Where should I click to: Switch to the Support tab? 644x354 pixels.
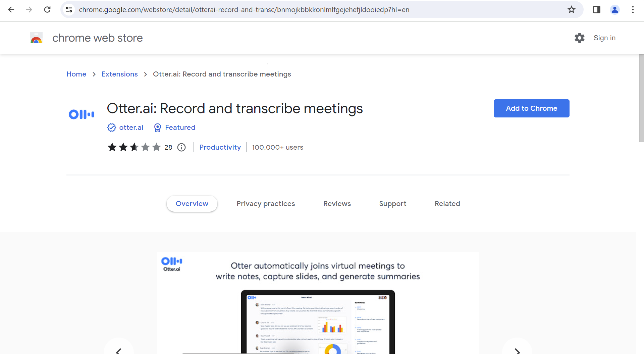[x=392, y=204]
